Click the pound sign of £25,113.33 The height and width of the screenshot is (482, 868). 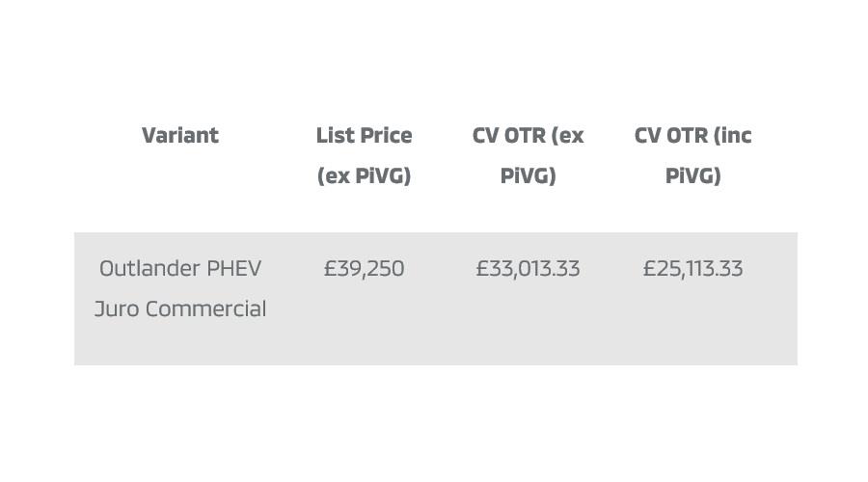pos(649,268)
